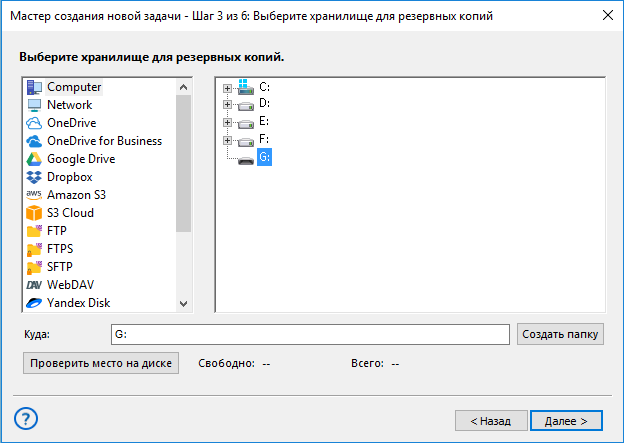Expand the C: drive tree node
This screenshot has height=443, width=624.
click(228, 88)
